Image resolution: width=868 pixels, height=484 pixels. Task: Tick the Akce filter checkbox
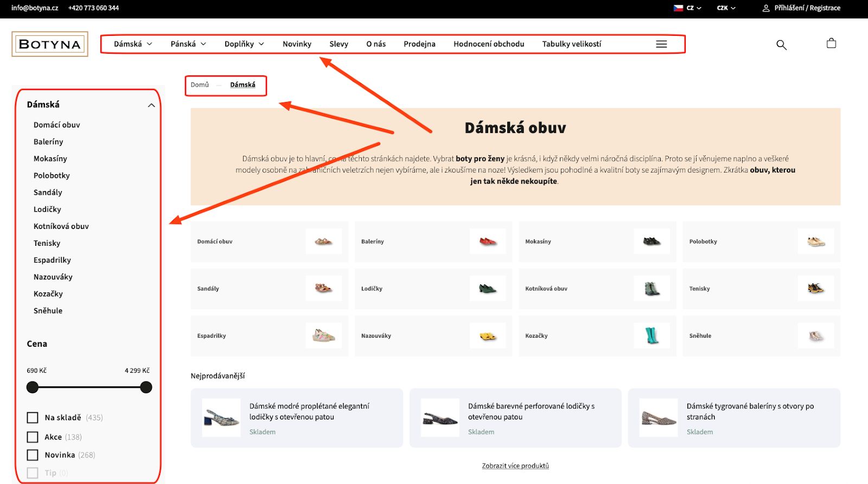(33, 437)
